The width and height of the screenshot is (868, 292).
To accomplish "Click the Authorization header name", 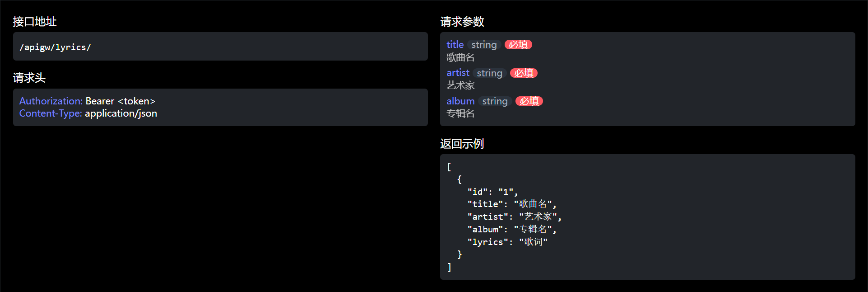I will click(51, 101).
